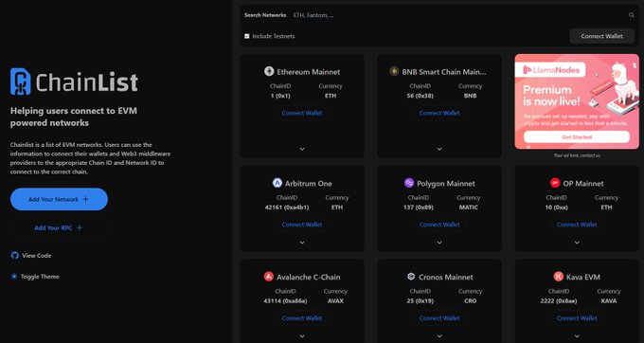Click the chain ID value '137 (0x89)'

[419, 208]
